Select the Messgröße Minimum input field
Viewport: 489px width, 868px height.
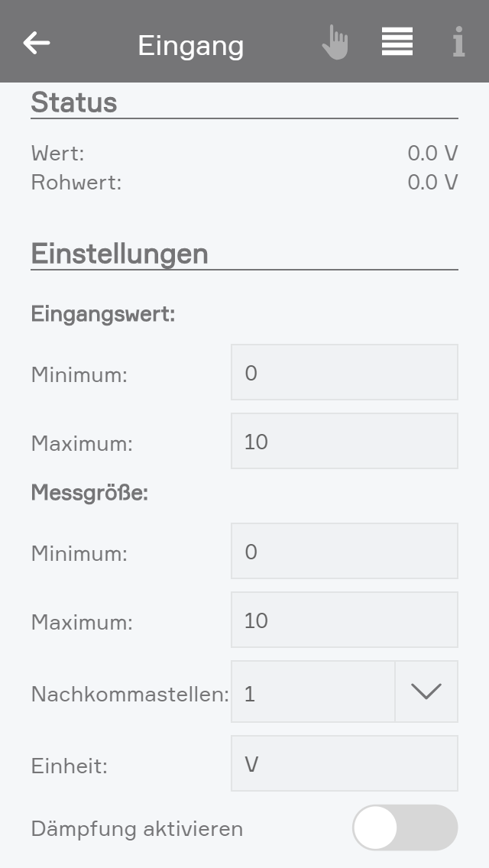click(x=345, y=551)
